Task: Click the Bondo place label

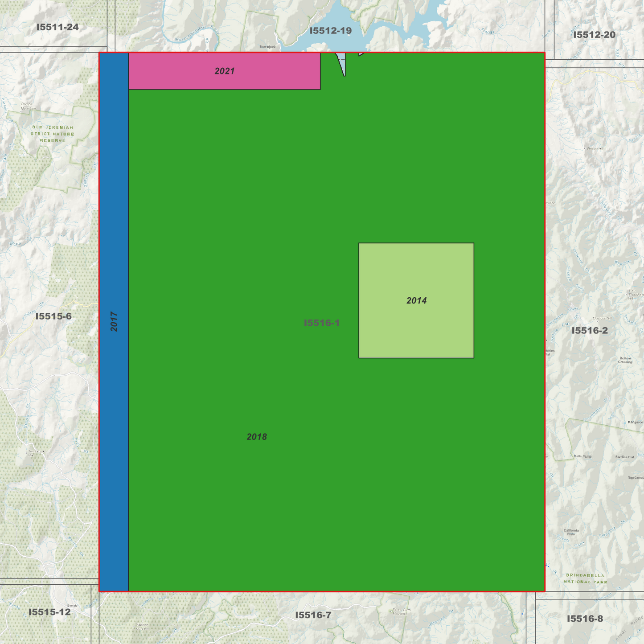Action: (72, 606)
